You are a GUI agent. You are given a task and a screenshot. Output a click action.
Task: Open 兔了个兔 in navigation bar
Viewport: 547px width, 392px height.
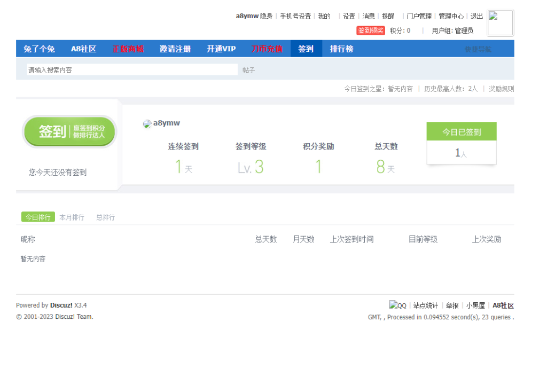[x=39, y=49]
